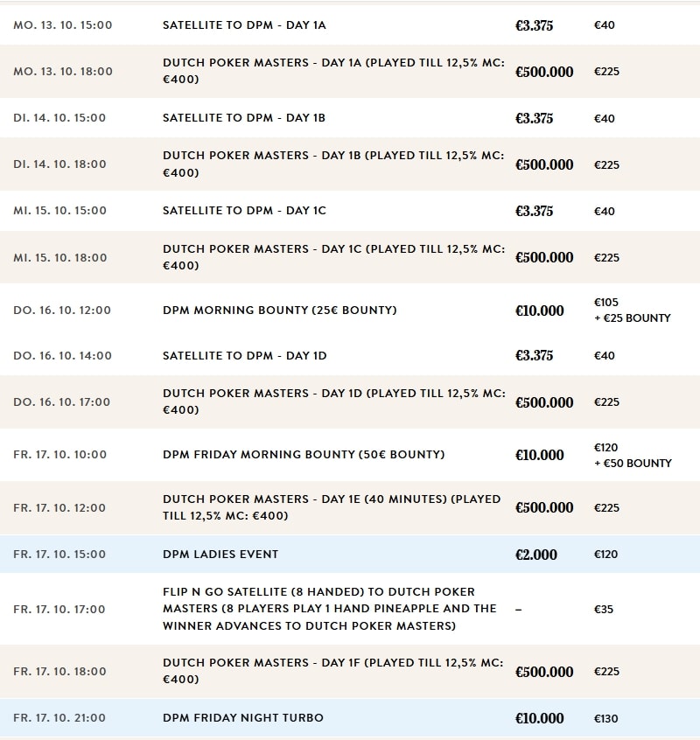Image resolution: width=700 pixels, height=740 pixels.
Task: Open the DPM Ladies Event
Action: click(x=220, y=554)
